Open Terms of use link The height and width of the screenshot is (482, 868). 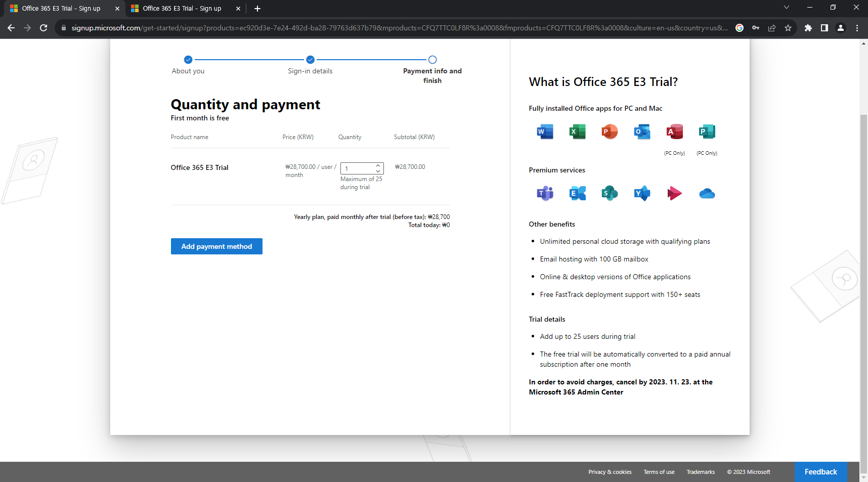[659, 472]
